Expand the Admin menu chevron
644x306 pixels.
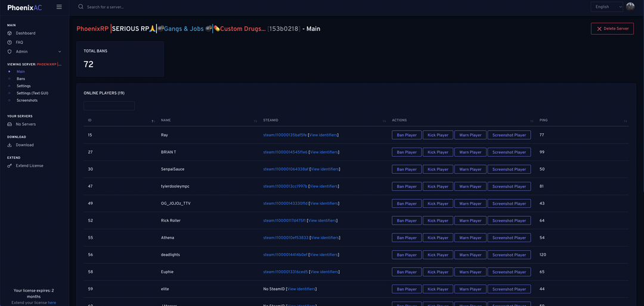coord(60,52)
